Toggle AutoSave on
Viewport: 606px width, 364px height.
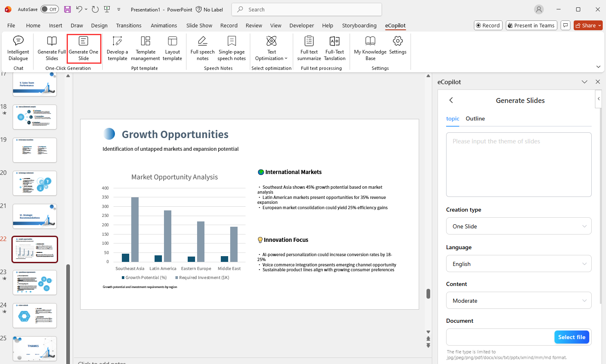tap(49, 9)
